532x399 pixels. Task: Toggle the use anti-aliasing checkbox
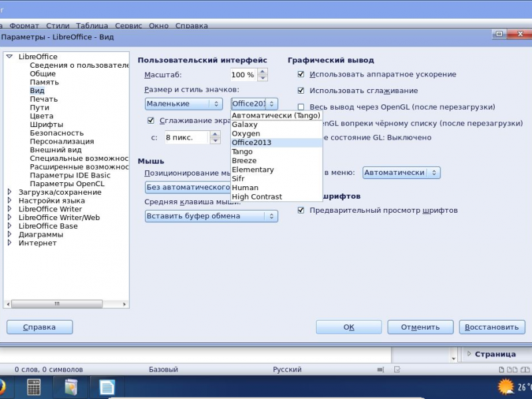301,90
